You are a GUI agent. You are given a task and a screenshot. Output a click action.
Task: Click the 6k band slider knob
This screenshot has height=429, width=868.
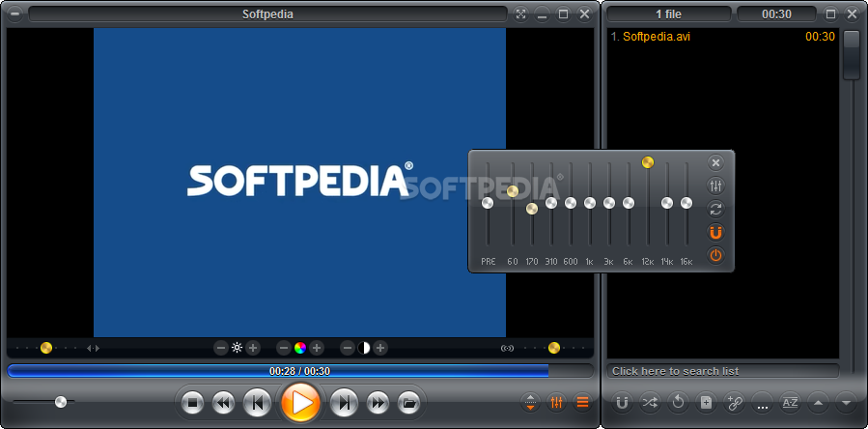[x=629, y=204]
